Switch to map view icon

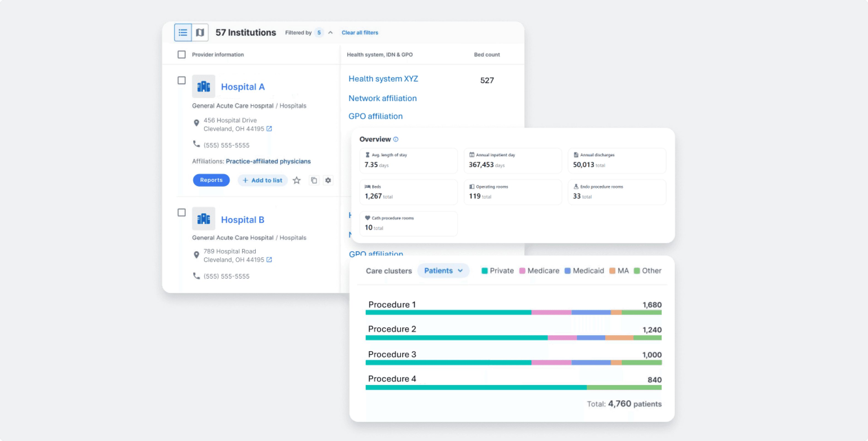tap(200, 32)
